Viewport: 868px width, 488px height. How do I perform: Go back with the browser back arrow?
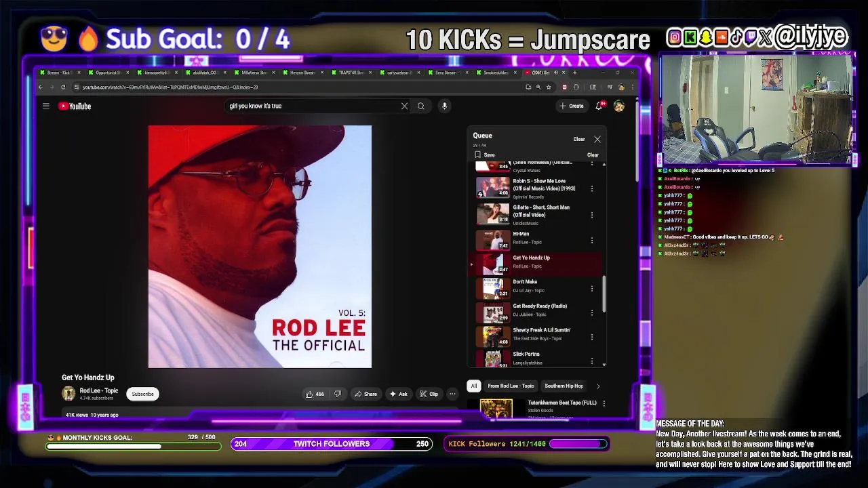point(41,87)
